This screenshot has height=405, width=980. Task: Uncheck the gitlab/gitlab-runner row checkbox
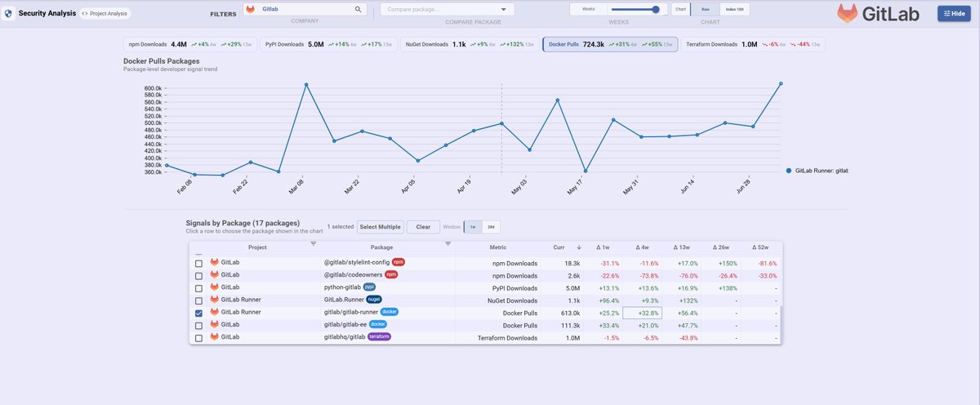pyautogui.click(x=198, y=312)
